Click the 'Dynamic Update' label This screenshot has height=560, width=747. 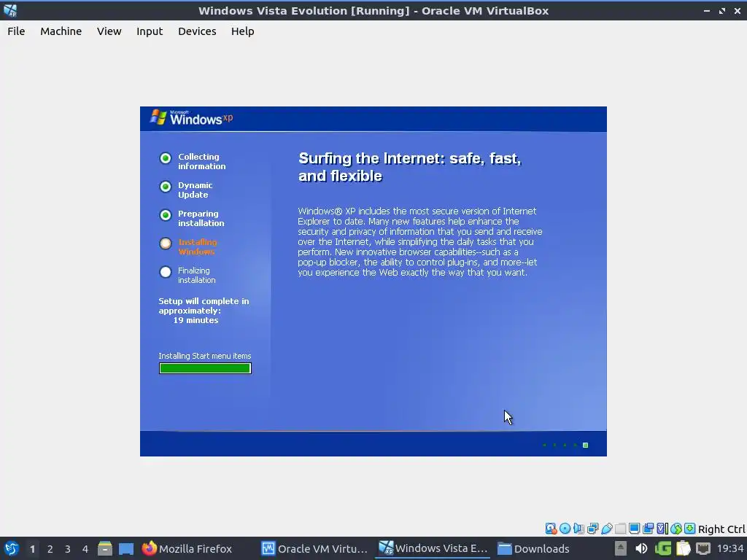(x=195, y=190)
